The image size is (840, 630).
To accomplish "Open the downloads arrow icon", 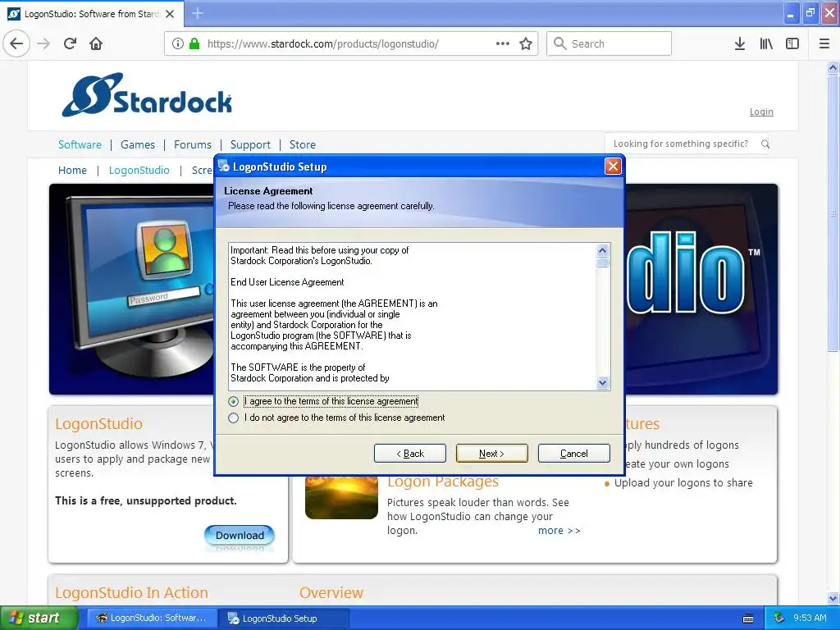I will pyautogui.click(x=740, y=44).
